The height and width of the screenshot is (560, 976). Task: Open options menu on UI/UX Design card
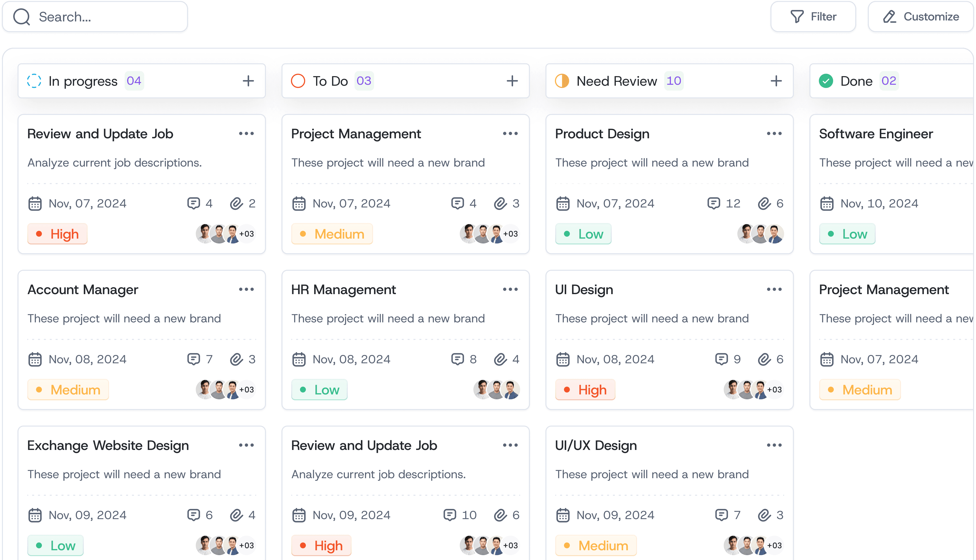click(774, 445)
